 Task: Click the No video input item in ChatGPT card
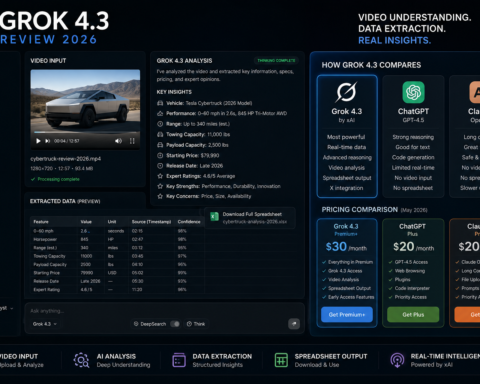click(x=413, y=178)
